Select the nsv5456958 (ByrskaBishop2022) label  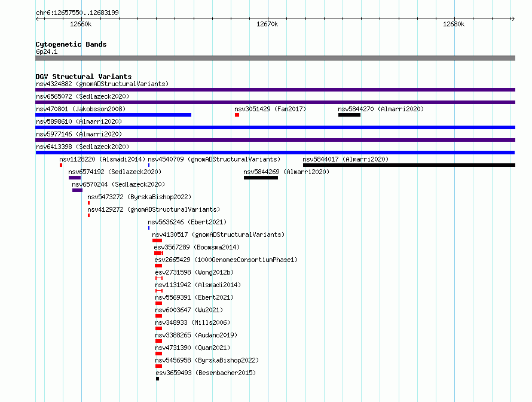(x=207, y=360)
